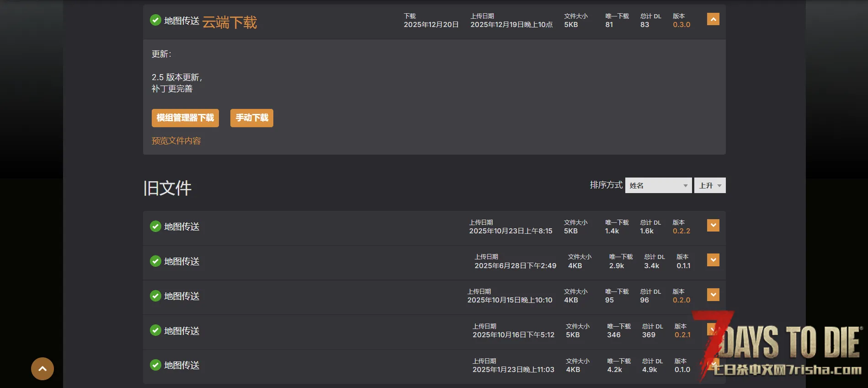Click 地图传送 title uploaded 2025年10月16日

point(181,331)
